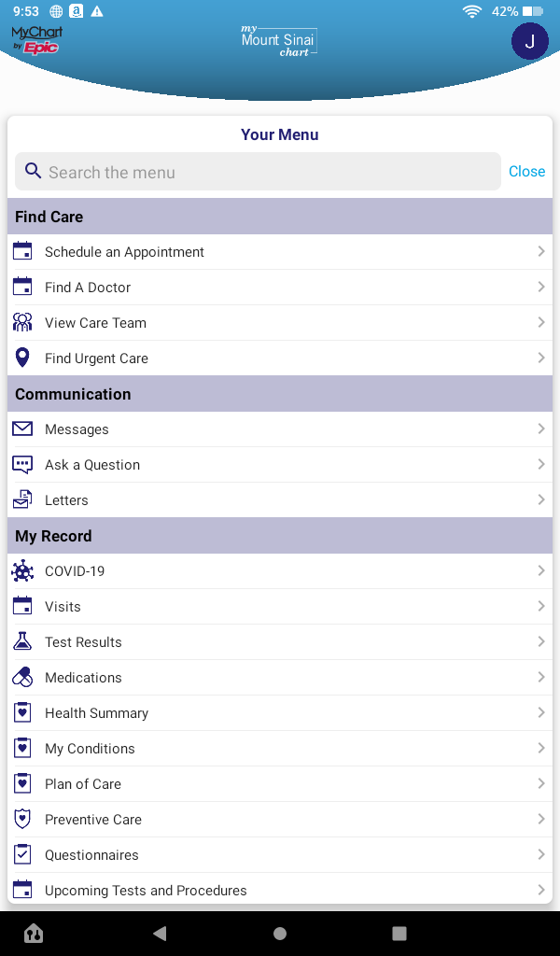Image resolution: width=560 pixels, height=956 pixels.
Task: Open the J profile avatar
Action: tap(529, 41)
